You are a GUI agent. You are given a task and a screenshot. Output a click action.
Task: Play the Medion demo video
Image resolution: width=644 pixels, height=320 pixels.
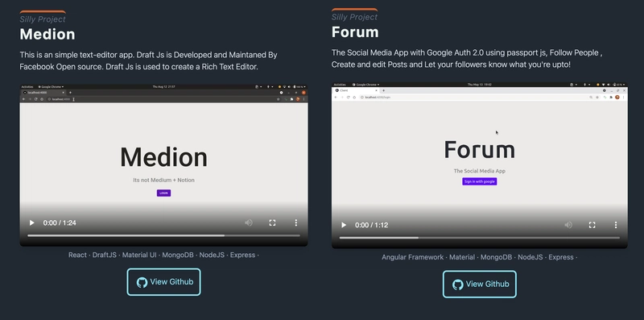click(31, 223)
